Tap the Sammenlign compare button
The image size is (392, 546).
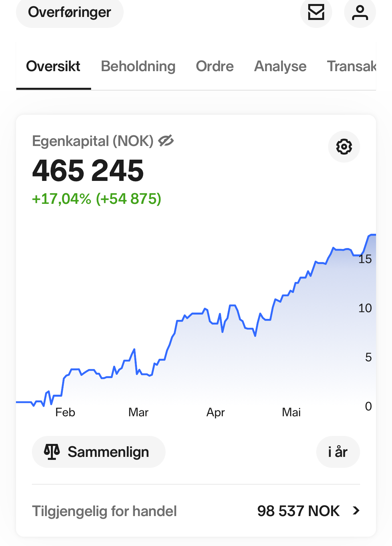99,452
